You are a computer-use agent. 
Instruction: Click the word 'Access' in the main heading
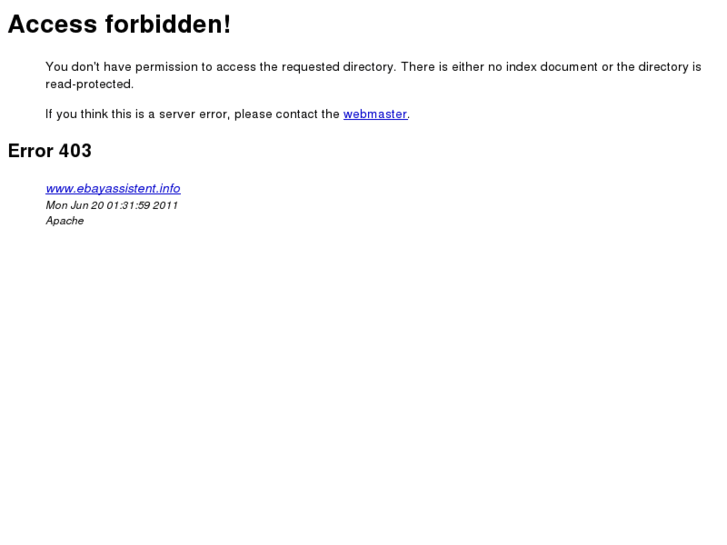tap(52, 24)
